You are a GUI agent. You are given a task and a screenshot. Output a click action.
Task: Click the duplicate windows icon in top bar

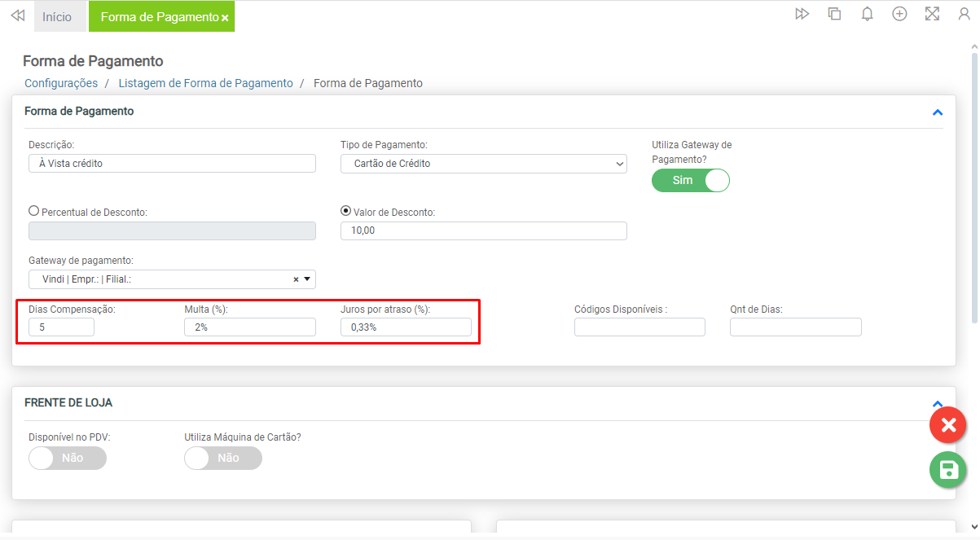[834, 14]
